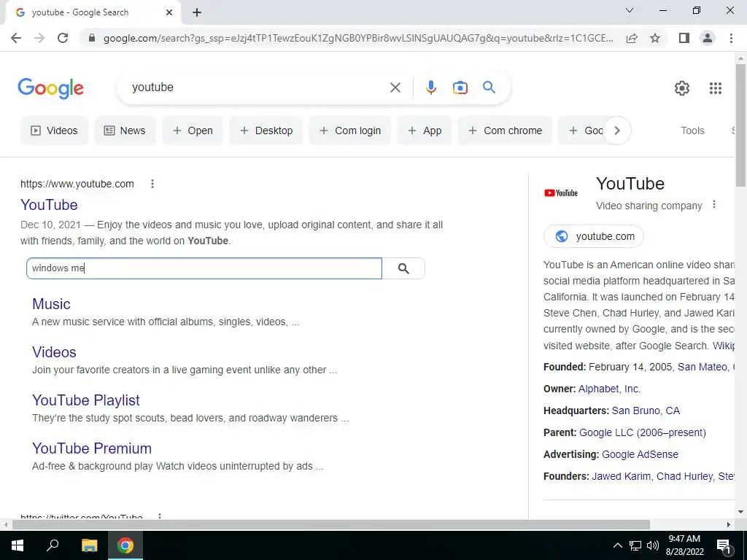The width and height of the screenshot is (747, 560).
Task: View site info via the padlock icon
Action: (x=92, y=38)
